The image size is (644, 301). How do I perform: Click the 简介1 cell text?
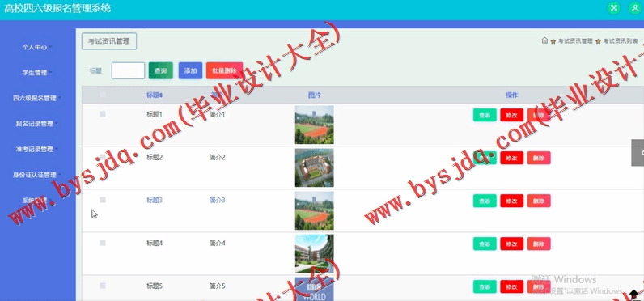click(x=218, y=114)
